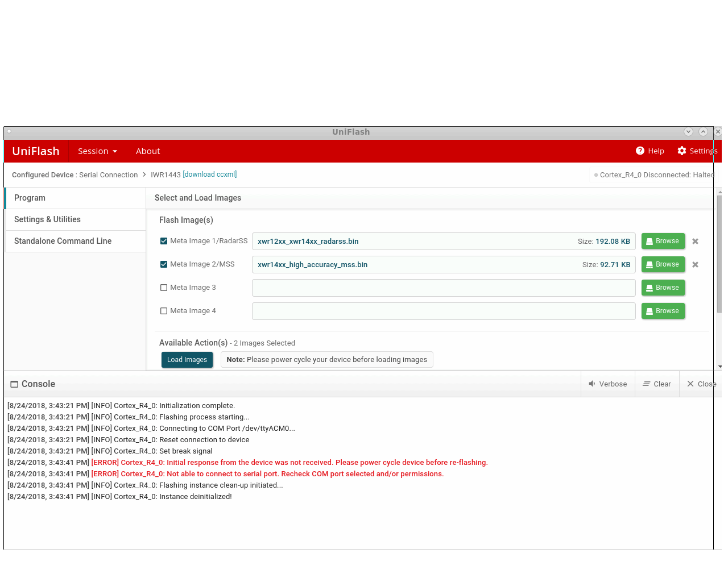
Task: Remove Meta Image 2/MSS file with X icon
Action: click(x=695, y=264)
